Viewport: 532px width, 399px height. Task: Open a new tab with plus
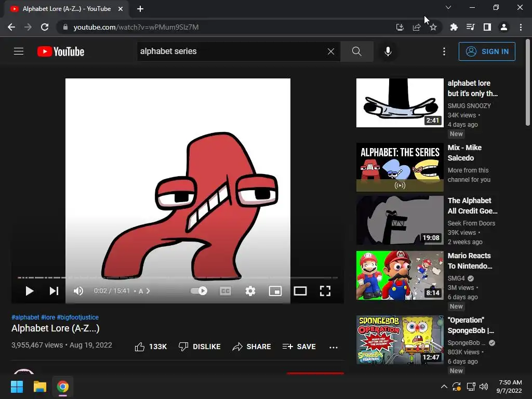(140, 9)
